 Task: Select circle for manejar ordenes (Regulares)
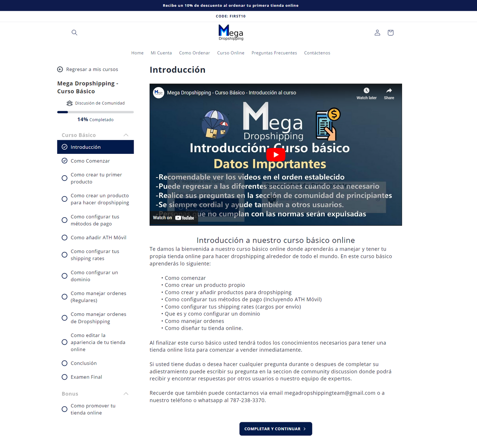coord(65,297)
